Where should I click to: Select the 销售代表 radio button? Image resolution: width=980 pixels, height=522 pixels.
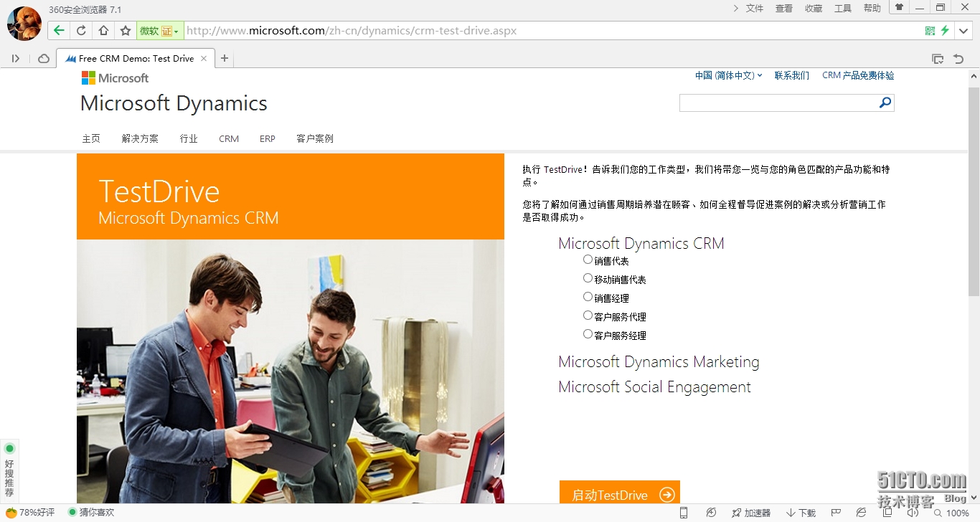pos(588,260)
